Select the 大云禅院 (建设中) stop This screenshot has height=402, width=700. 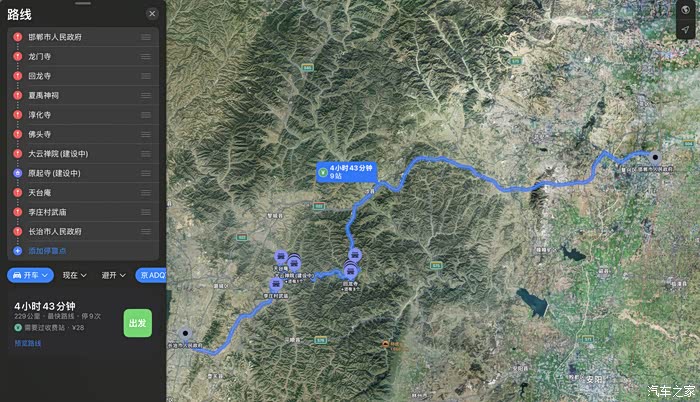(x=83, y=154)
